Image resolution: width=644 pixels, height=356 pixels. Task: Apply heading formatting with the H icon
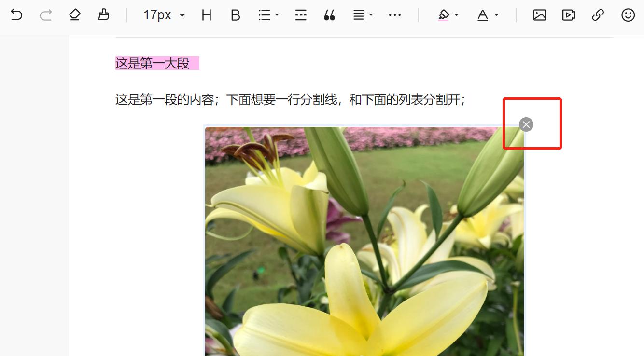click(207, 15)
